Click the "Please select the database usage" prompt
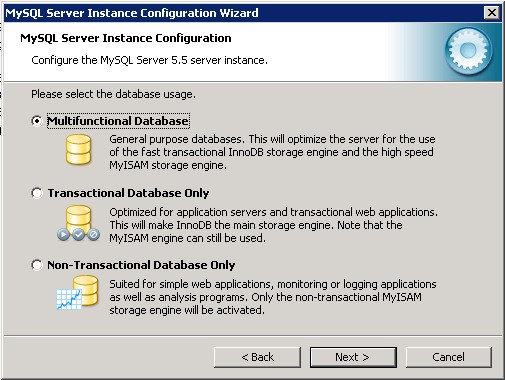 tap(113, 94)
